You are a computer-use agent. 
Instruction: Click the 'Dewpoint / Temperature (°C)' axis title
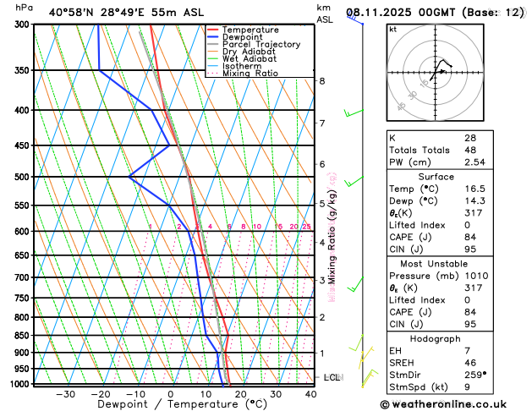pos(183,404)
